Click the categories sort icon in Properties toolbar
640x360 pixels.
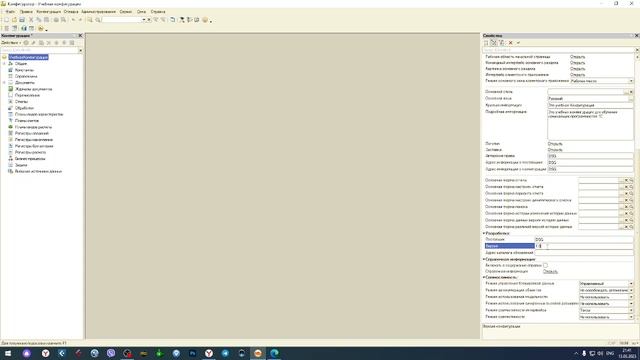(x=494, y=42)
